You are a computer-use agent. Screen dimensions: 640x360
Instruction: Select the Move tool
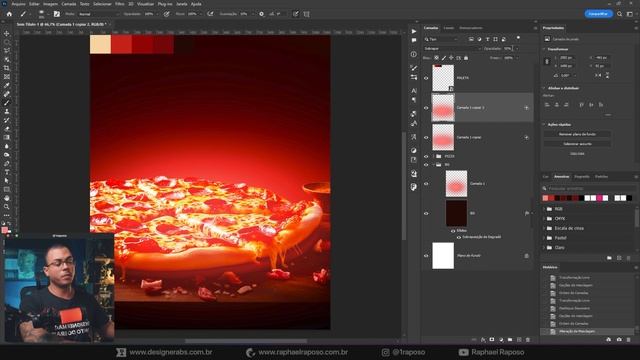point(7,33)
